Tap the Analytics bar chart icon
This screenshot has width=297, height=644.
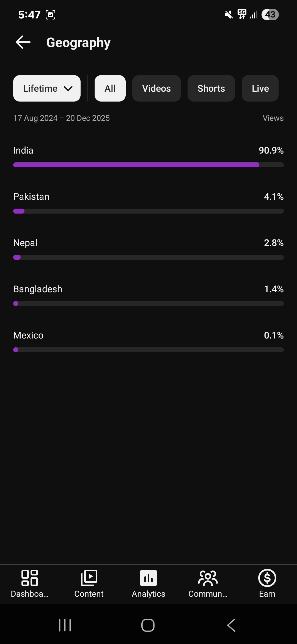click(x=148, y=578)
